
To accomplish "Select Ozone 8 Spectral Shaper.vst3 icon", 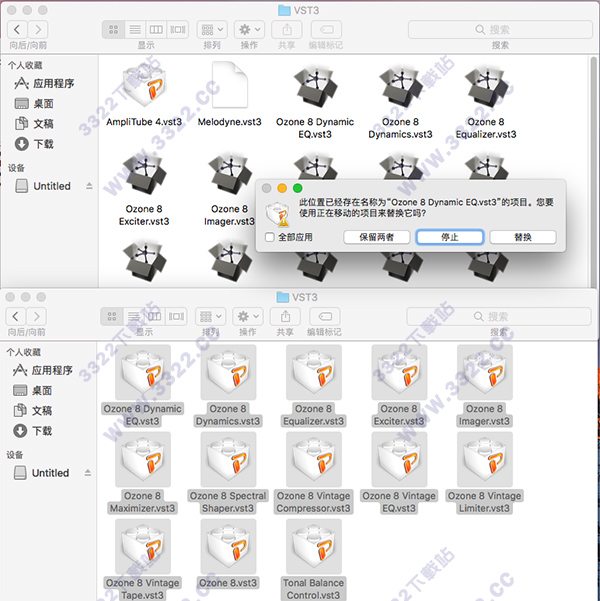I will point(228,459).
